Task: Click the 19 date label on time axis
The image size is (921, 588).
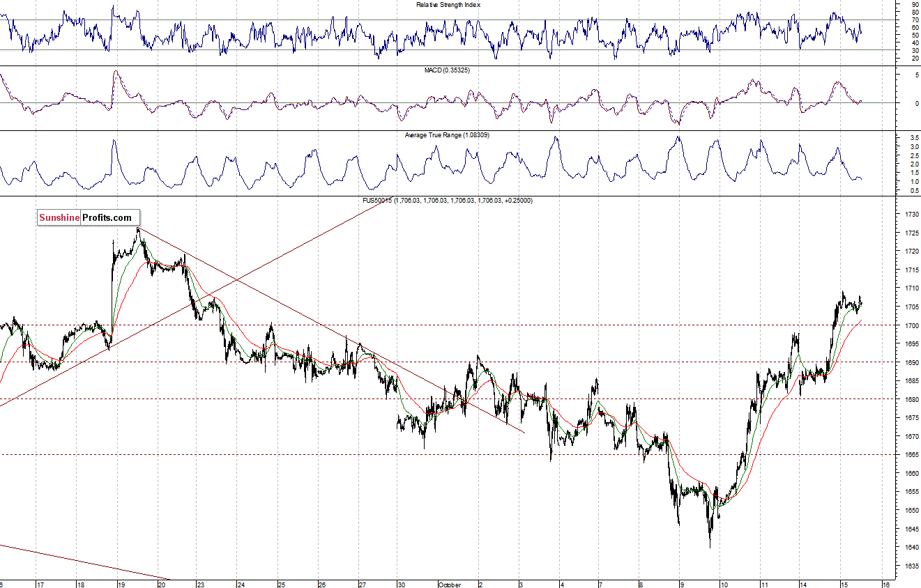Action: pos(121,585)
